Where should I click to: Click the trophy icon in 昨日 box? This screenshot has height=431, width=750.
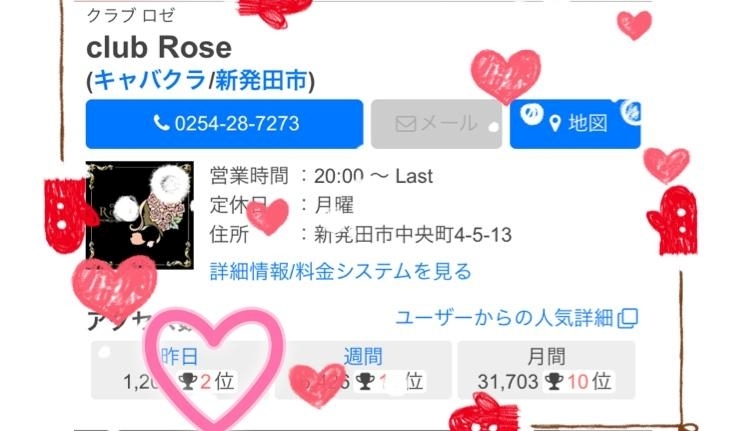[x=188, y=382]
